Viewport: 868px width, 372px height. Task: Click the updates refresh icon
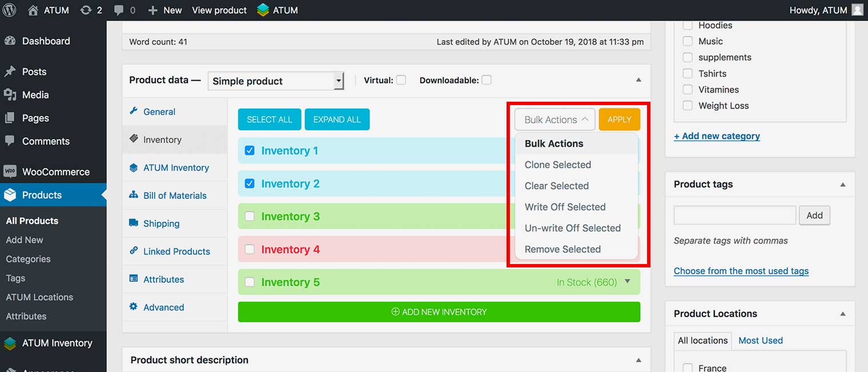[x=86, y=10]
